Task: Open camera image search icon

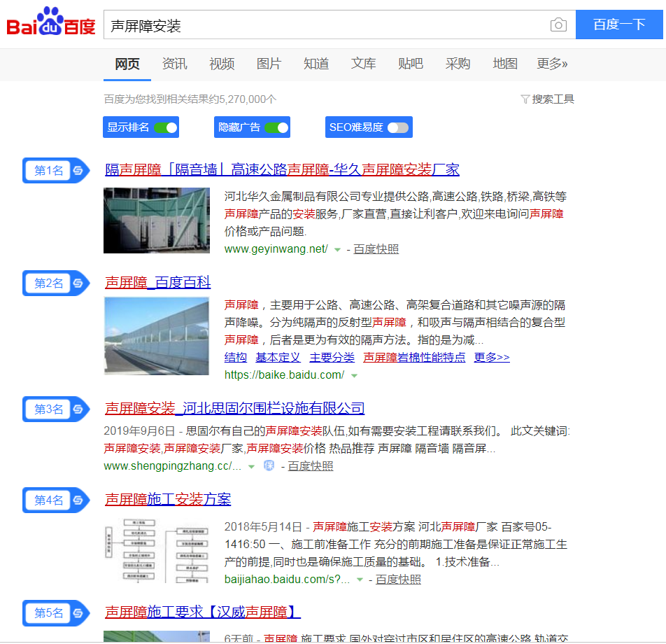Action: (x=558, y=24)
